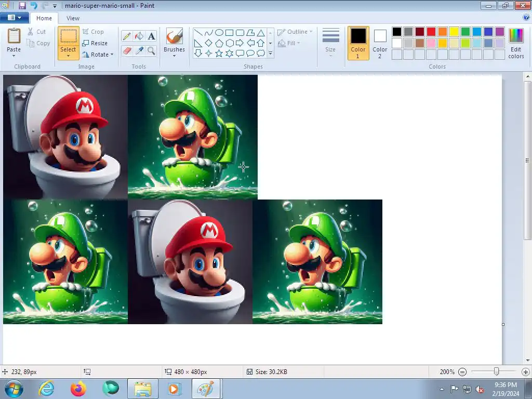Viewport: 532px width, 399px height.
Task: Open the shape Fill dropdown
Action: click(x=289, y=43)
